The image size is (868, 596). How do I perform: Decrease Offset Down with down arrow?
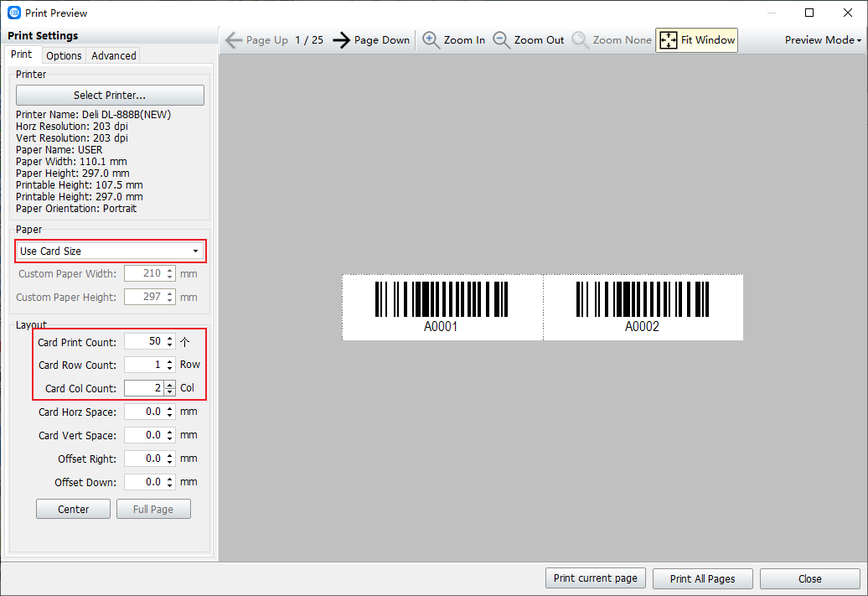coord(170,486)
